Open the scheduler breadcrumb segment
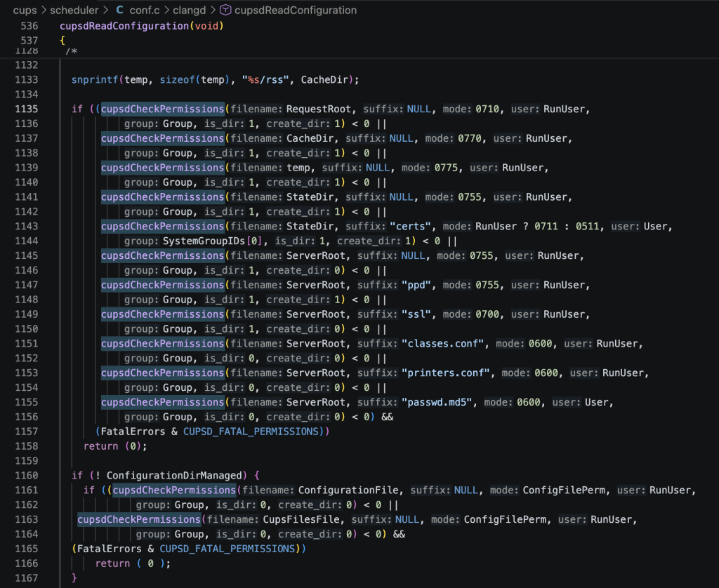The height and width of the screenshot is (588, 719). 74,10
